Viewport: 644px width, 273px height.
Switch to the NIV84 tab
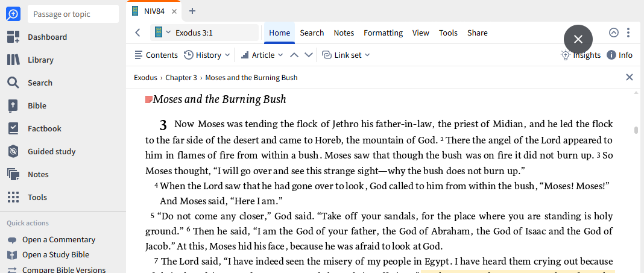(154, 11)
